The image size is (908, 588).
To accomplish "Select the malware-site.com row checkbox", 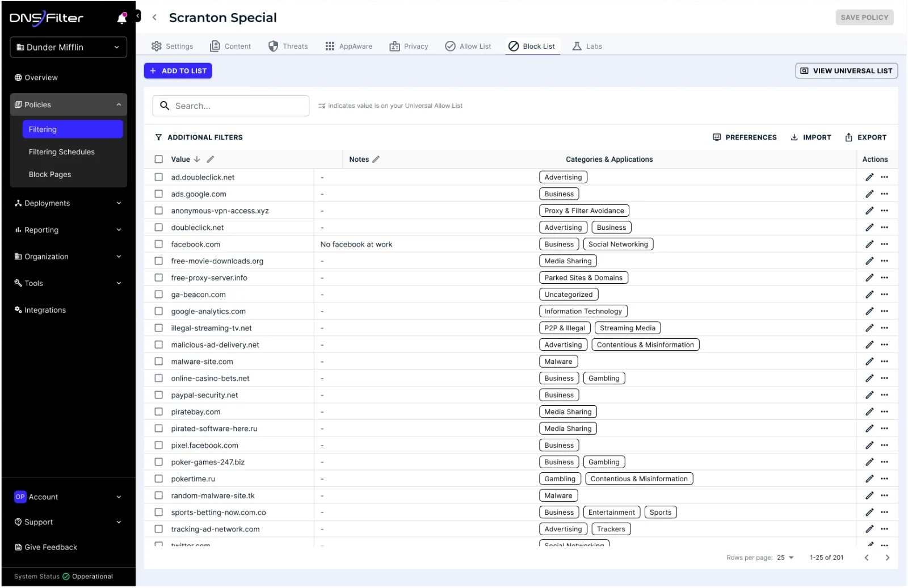I will (x=159, y=362).
